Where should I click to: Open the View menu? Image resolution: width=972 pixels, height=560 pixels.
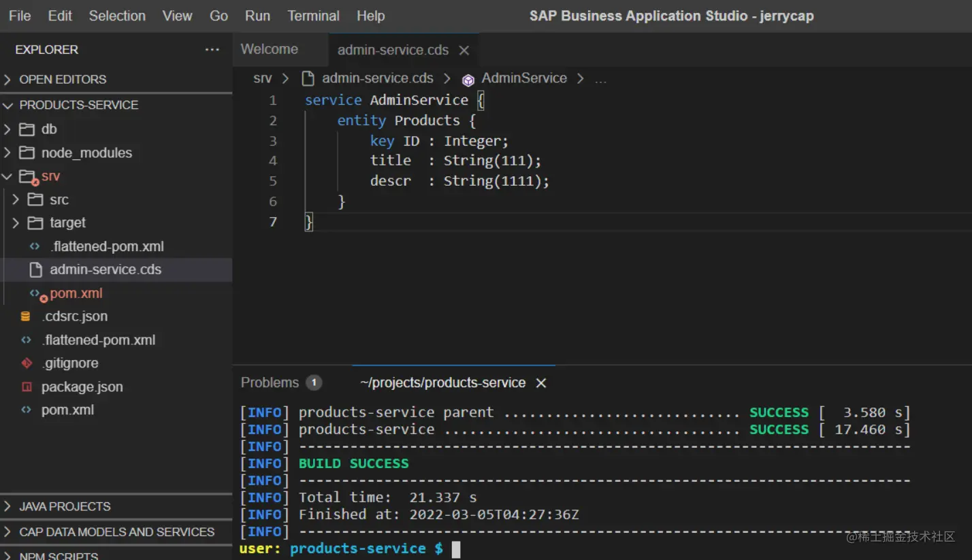coord(177,16)
